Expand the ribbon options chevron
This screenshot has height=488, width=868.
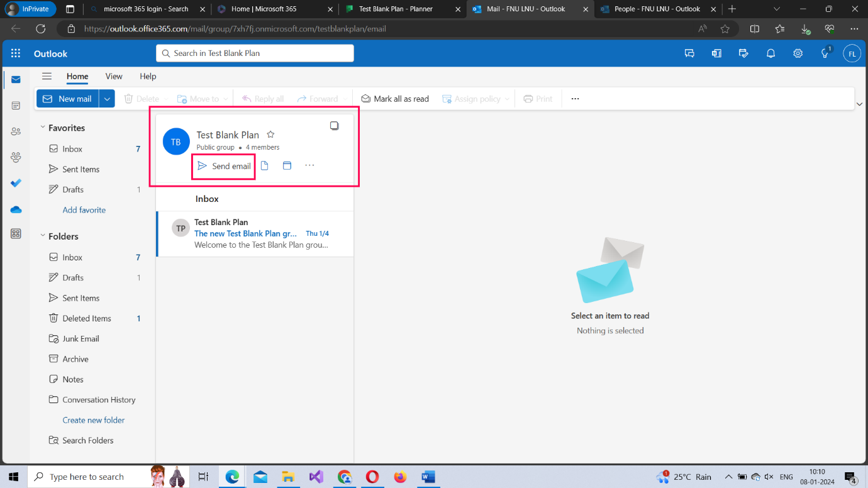tap(859, 104)
